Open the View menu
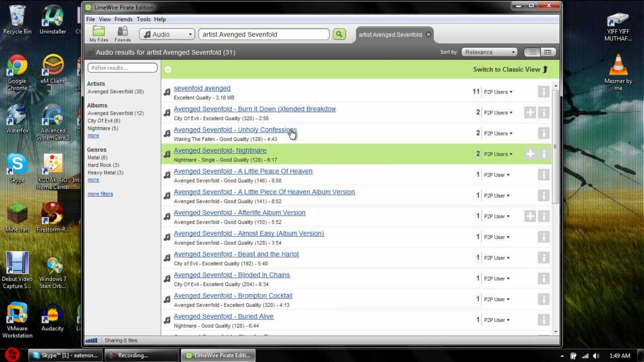Viewport: 644px width, 362px height. (105, 19)
